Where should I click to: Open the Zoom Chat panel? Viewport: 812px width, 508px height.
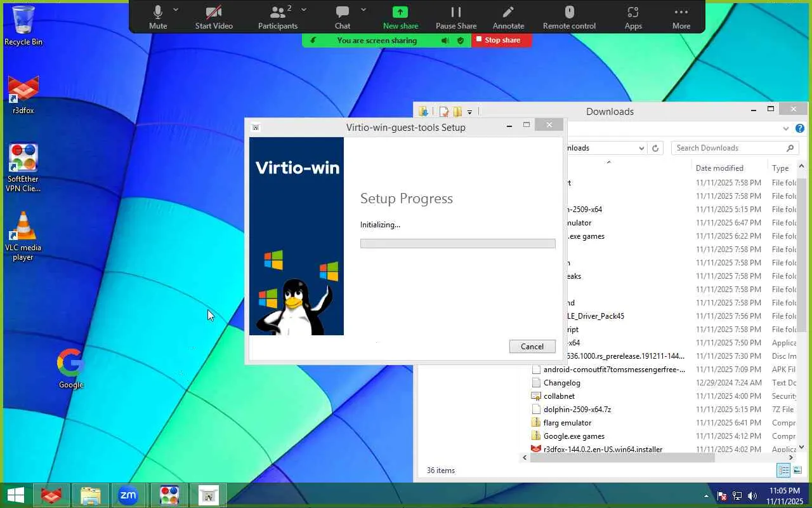[x=343, y=17]
